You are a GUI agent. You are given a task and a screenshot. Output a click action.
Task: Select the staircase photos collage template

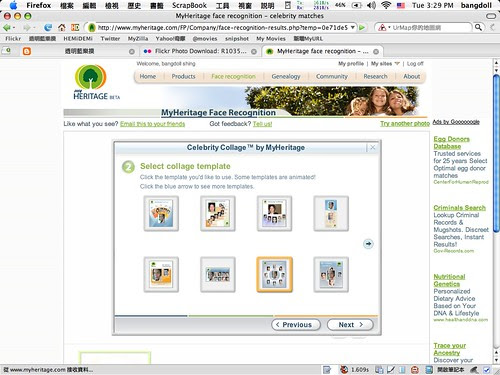[218, 214]
